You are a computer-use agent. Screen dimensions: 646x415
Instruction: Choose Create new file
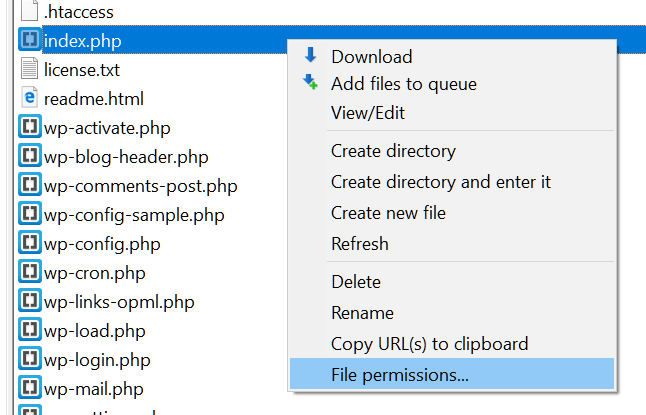(x=389, y=213)
